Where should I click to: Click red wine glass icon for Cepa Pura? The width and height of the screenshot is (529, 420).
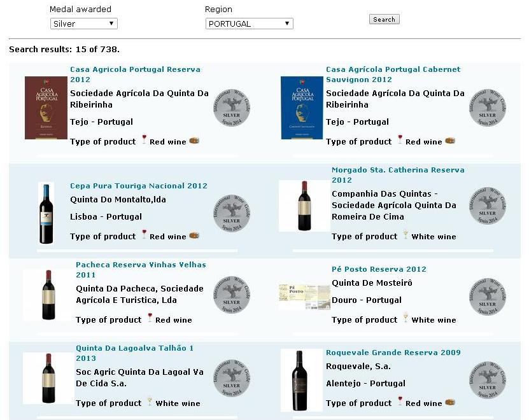[x=144, y=235]
